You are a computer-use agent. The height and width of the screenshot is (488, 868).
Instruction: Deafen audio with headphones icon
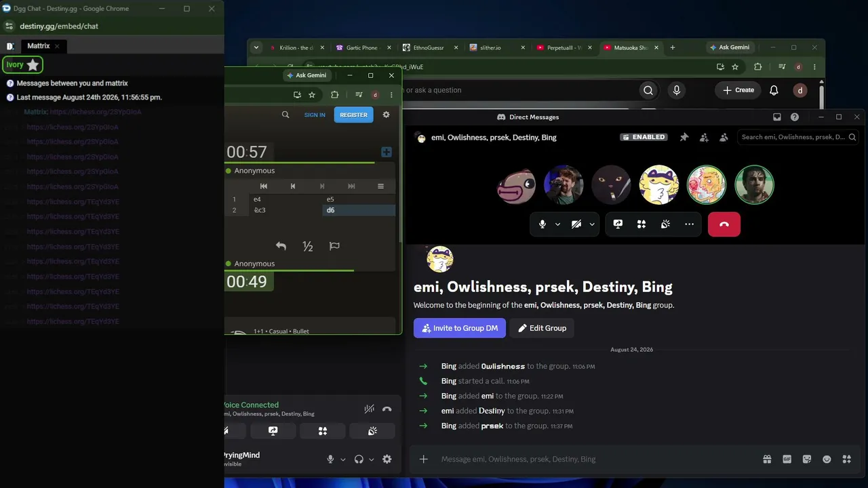point(359,459)
